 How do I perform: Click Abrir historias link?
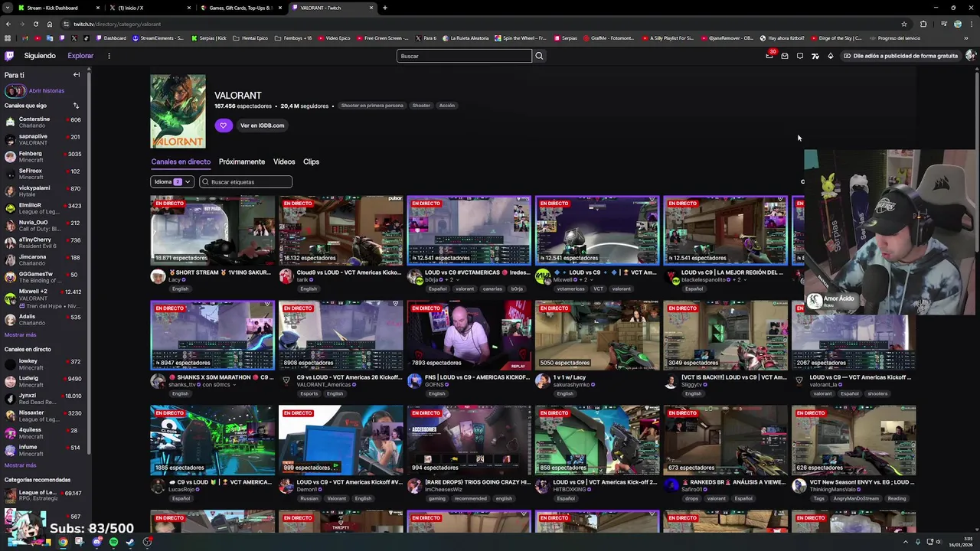pyautogui.click(x=46, y=91)
